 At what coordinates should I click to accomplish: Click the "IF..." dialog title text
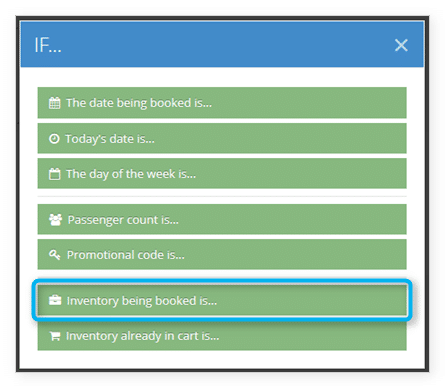[x=48, y=45]
